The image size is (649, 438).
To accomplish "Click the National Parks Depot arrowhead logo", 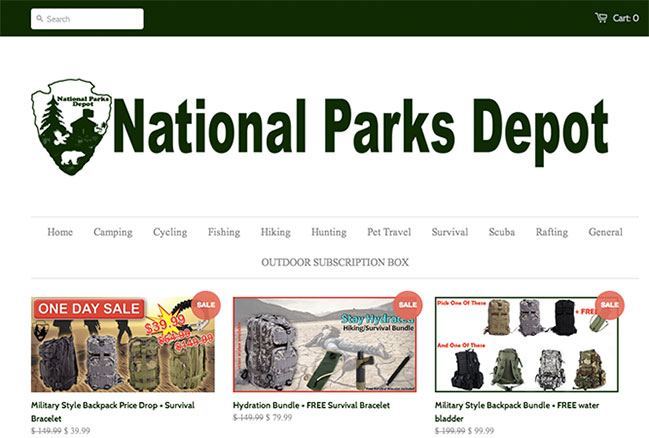I will pos(71,127).
